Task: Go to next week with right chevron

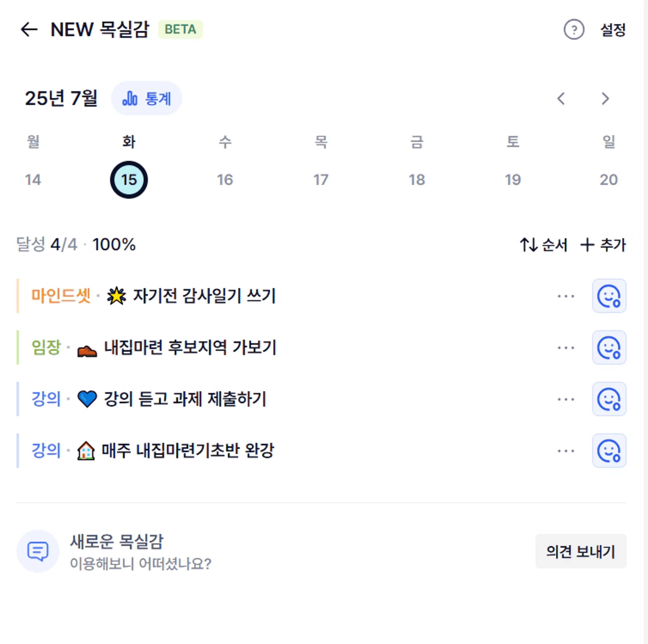Action: [x=605, y=99]
